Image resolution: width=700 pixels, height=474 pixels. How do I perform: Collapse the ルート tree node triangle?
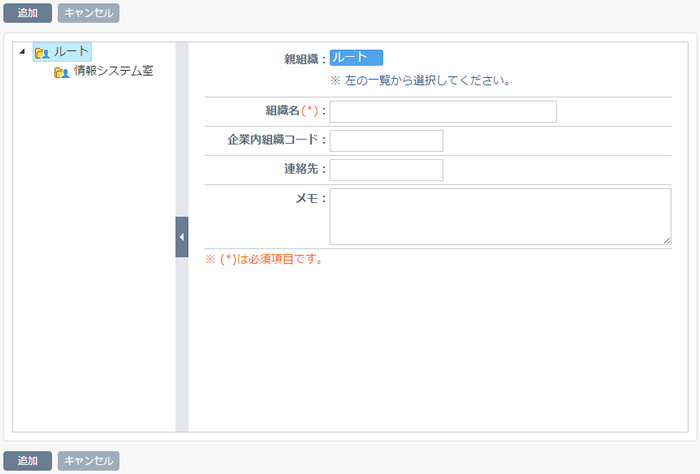coord(22,52)
